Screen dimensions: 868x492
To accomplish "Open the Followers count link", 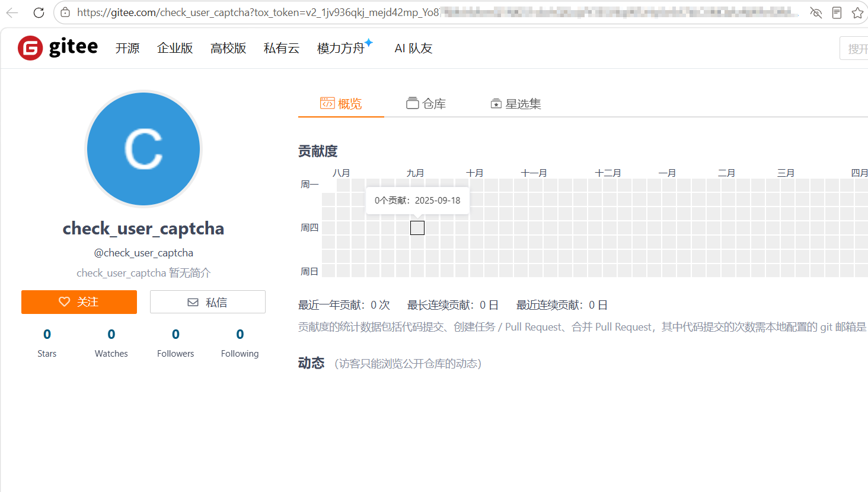I will point(175,343).
